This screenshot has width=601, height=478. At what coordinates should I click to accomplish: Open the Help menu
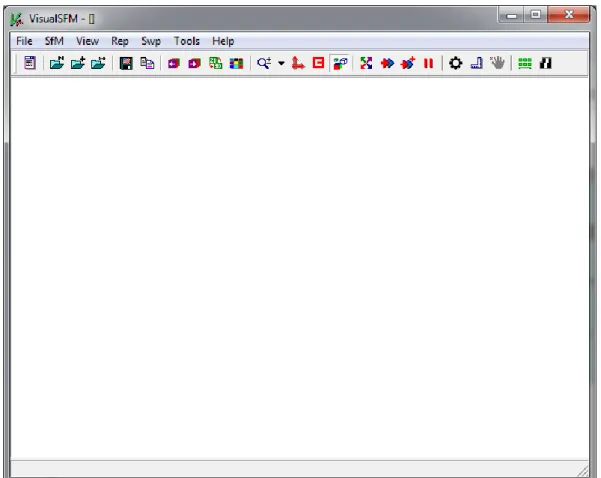pyautogui.click(x=223, y=41)
